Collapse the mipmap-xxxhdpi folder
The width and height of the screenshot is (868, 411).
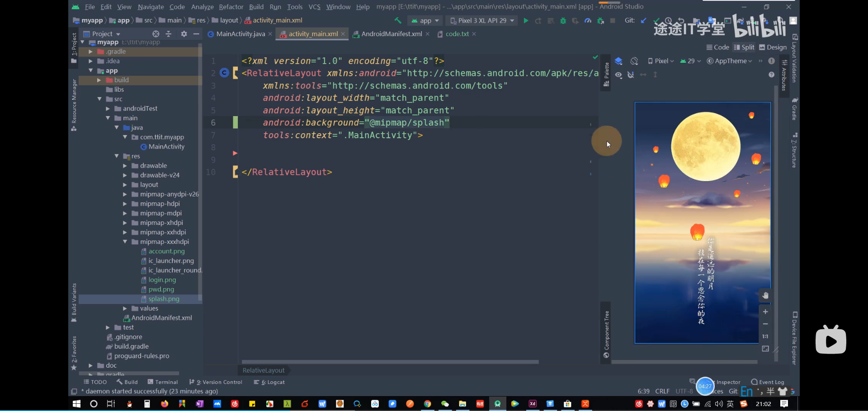125,242
